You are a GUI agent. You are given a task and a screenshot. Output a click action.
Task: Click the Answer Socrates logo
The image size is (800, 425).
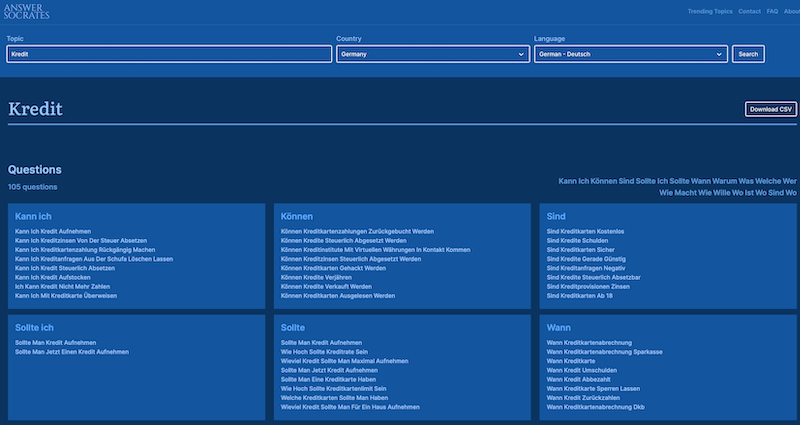tap(31, 11)
